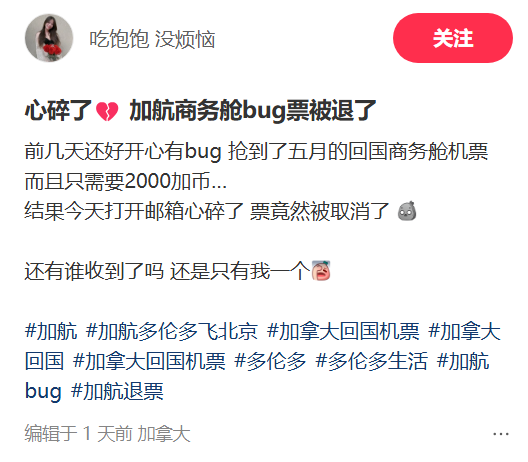Select the post title 加航商务舱bug票被退了
Screen dimensions: 528x462
tap(253, 110)
